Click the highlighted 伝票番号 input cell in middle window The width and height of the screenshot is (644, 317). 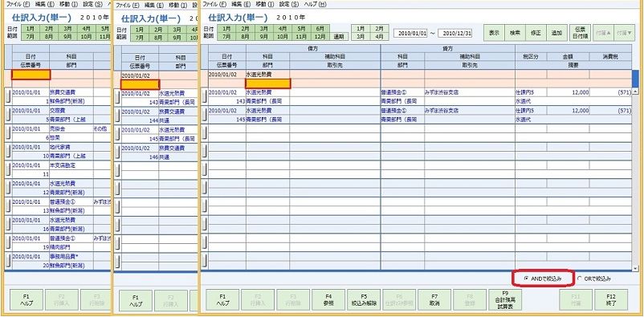coord(140,84)
